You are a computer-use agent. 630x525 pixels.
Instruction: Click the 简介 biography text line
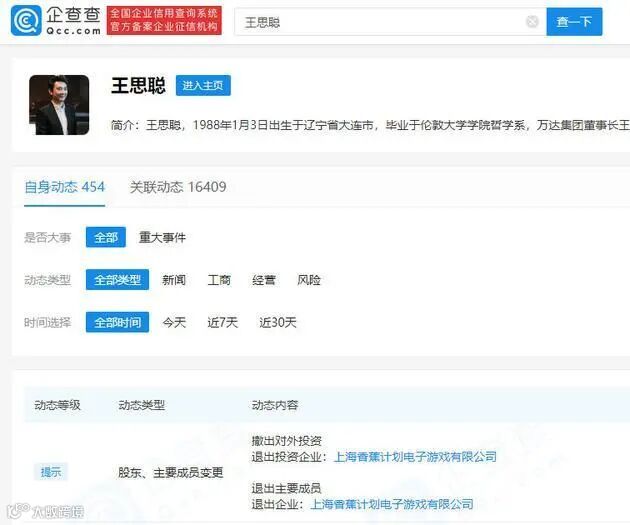(370, 125)
